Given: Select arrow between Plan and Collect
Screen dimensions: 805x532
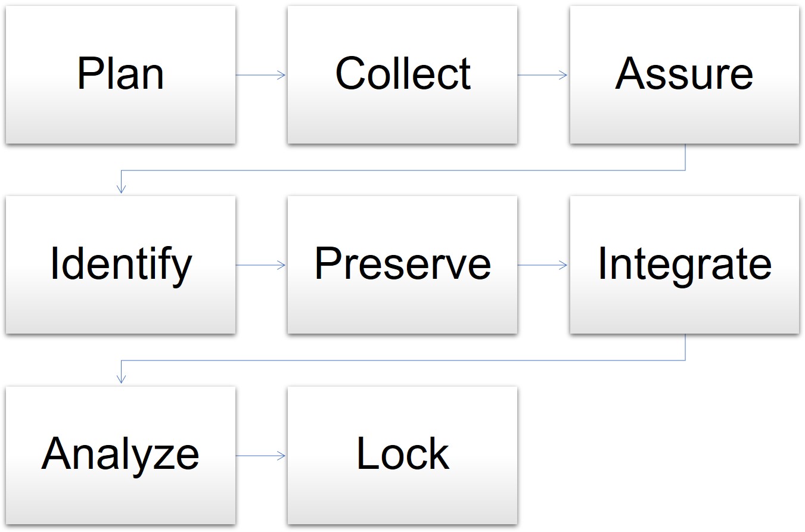Looking at the screenshot, I should (x=261, y=75).
